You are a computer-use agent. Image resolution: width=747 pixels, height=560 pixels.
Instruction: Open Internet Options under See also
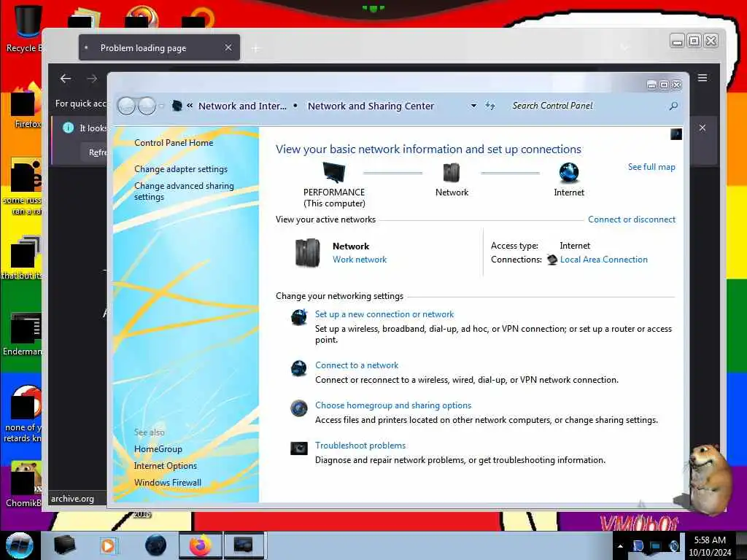[x=166, y=466]
